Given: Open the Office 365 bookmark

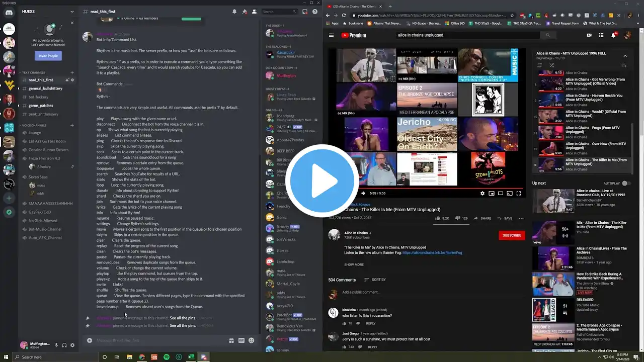Looking at the screenshot, I should [x=455, y=23].
